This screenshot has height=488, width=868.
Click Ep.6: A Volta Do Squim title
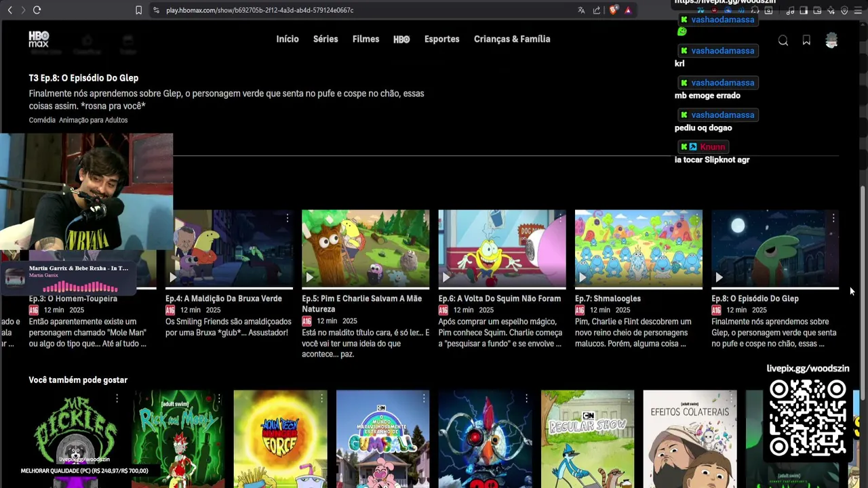click(x=500, y=298)
